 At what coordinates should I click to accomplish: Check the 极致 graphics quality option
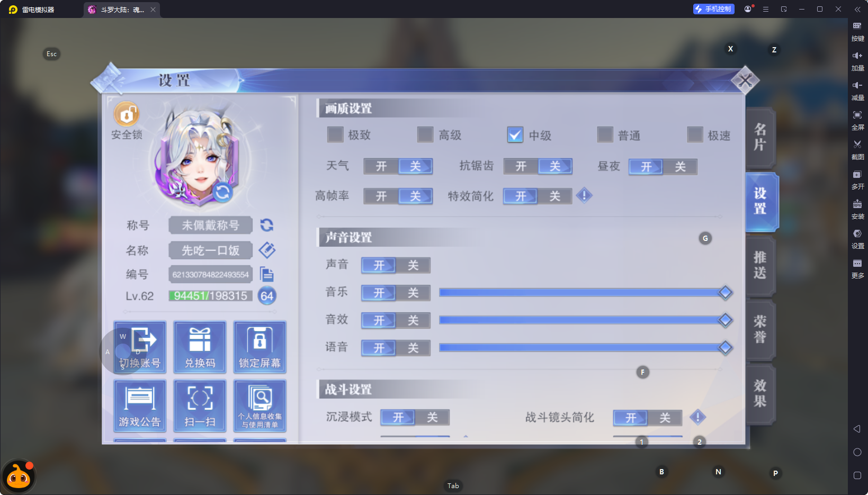click(x=335, y=135)
